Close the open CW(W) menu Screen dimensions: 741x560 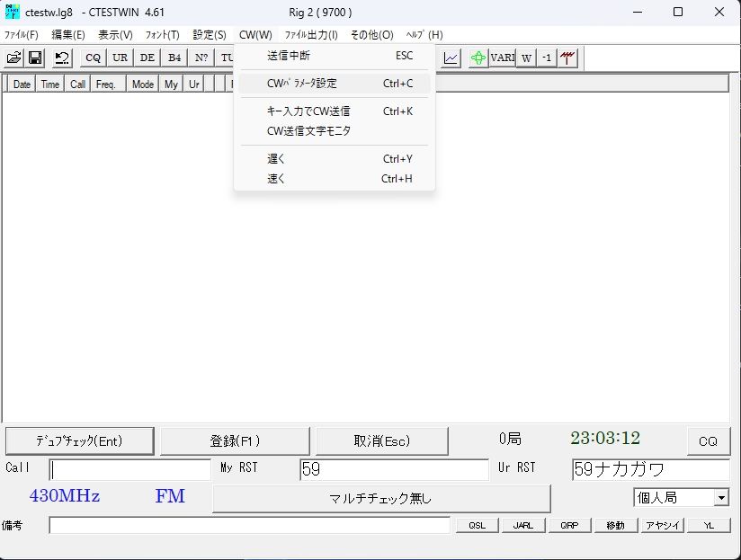tap(255, 35)
